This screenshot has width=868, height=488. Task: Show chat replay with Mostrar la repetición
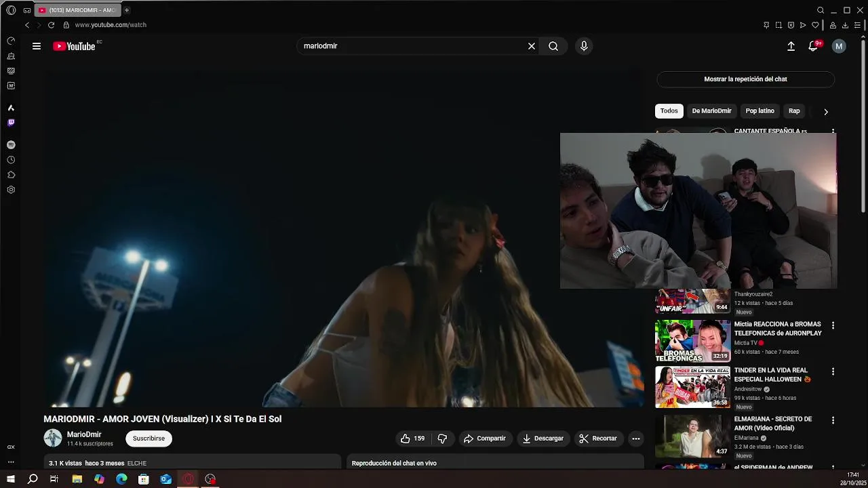(x=745, y=79)
